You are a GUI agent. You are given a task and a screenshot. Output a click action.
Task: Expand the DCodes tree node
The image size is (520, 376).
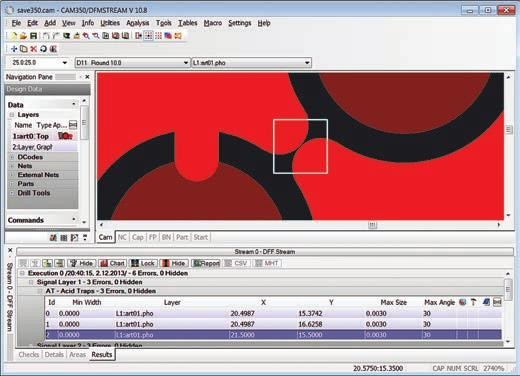pyautogui.click(x=12, y=157)
